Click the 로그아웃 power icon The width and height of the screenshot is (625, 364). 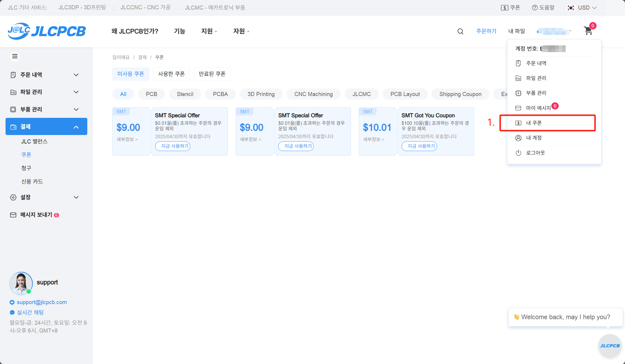click(518, 153)
